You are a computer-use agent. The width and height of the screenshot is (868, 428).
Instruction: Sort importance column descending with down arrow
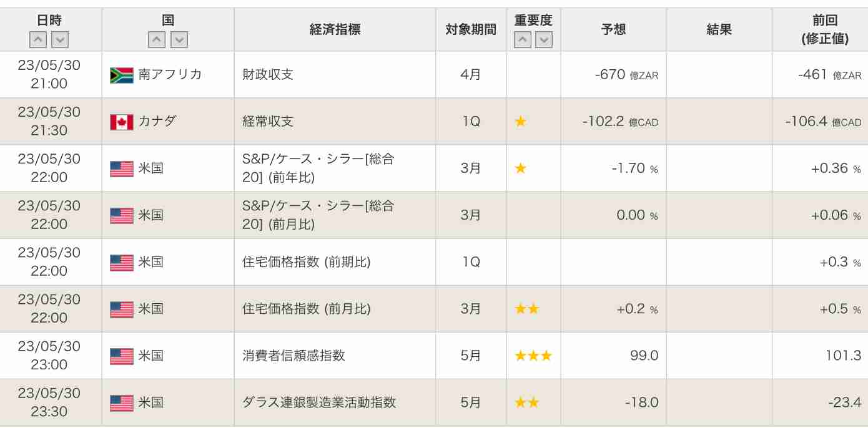(x=544, y=40)
